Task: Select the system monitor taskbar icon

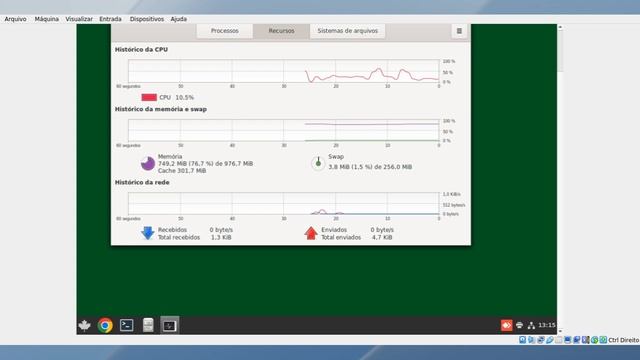Action: pyautogui.click(x=169, y=325)
